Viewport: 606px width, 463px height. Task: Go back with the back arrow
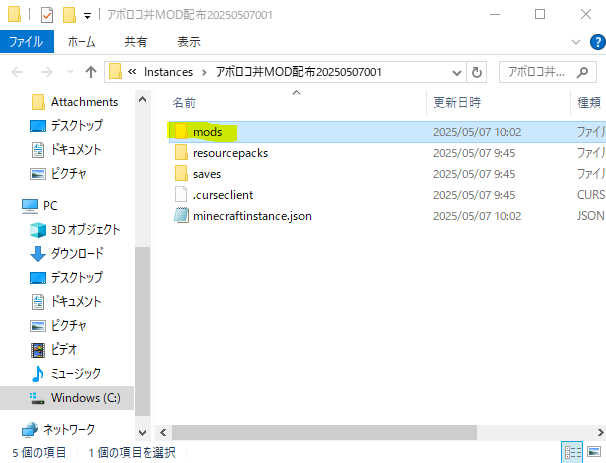pos(17,72)
